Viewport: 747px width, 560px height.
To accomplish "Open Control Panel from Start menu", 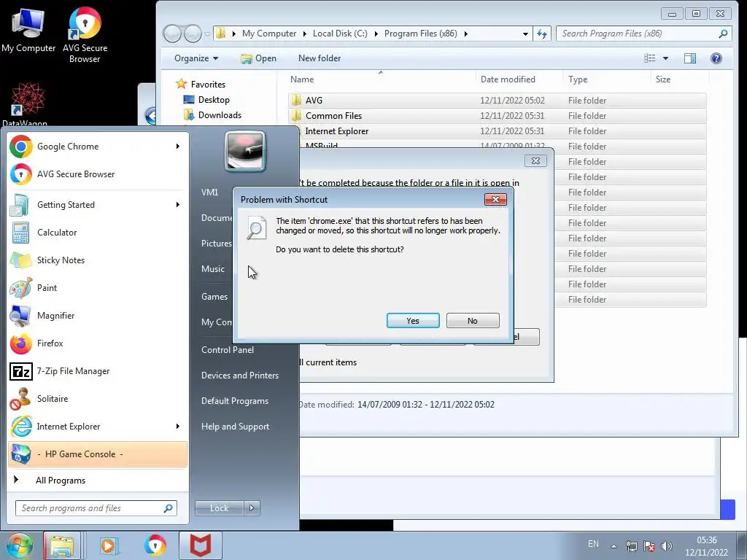I will [228, 350].
